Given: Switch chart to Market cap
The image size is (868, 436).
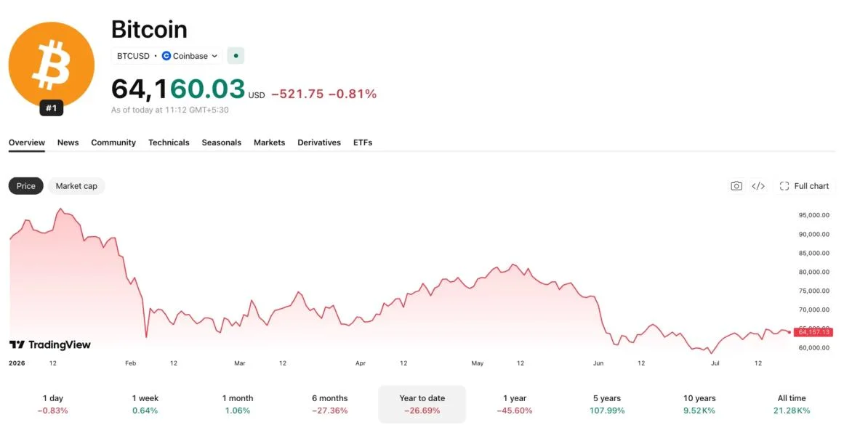Looking at the screenshot, I should tap(76, 186).
